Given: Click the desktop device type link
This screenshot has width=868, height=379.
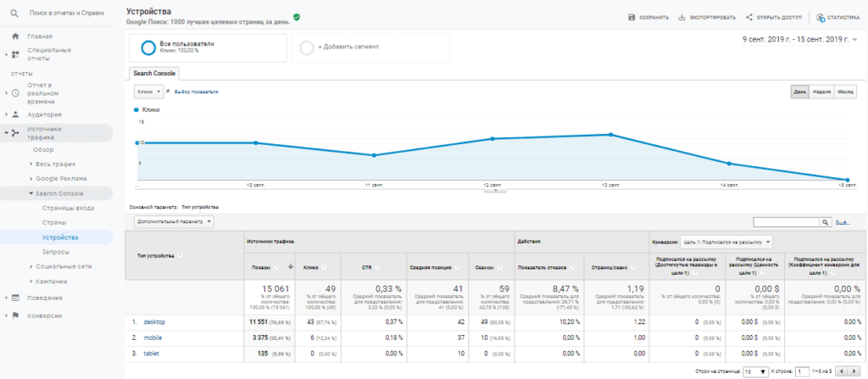Looking at the screenshot, I should 155,322.
